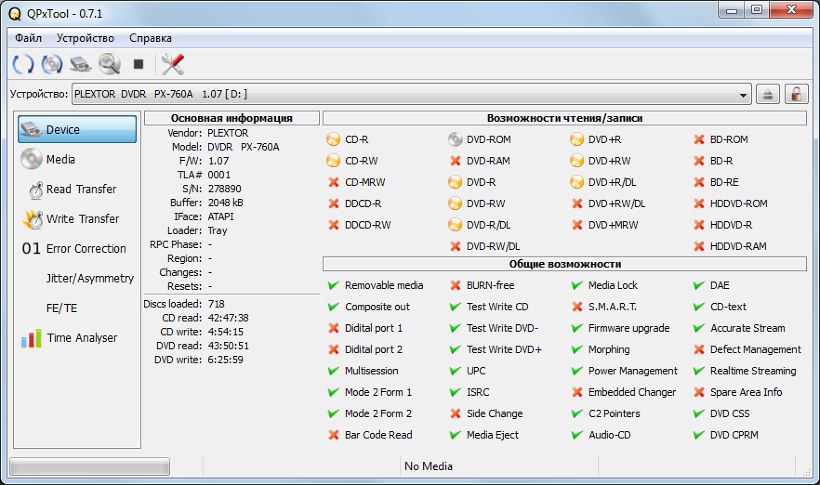The width and height of the screenshot is (820, 485).
Task: Show the Jitter/Asymmetry page
Action: coord(88,278)
